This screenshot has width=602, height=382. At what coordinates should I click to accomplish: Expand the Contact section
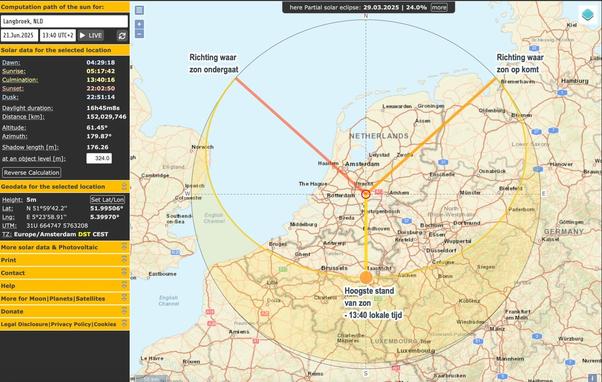click(64, 273)
